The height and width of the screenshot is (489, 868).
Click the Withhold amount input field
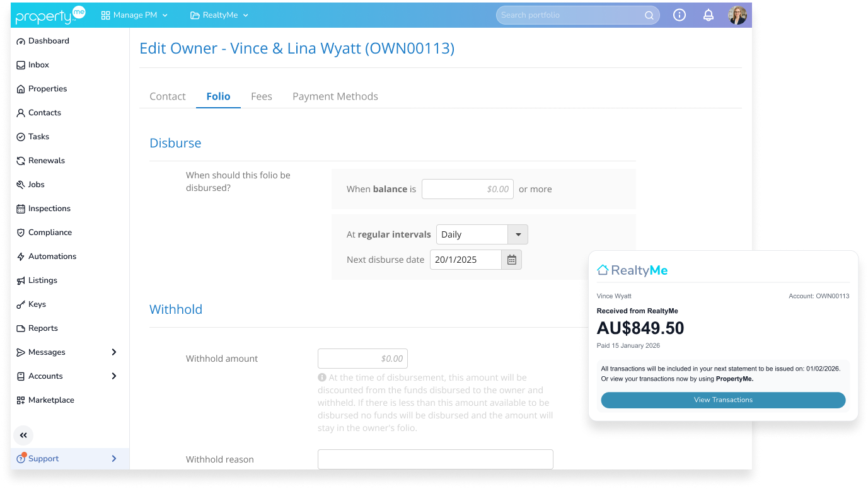coord(362,359)
